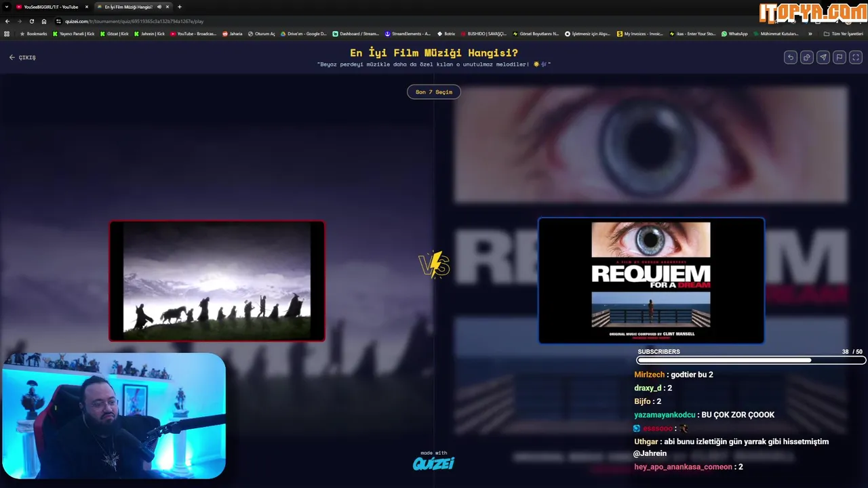Click Uthgar username in chat

(x=646, y=441)
